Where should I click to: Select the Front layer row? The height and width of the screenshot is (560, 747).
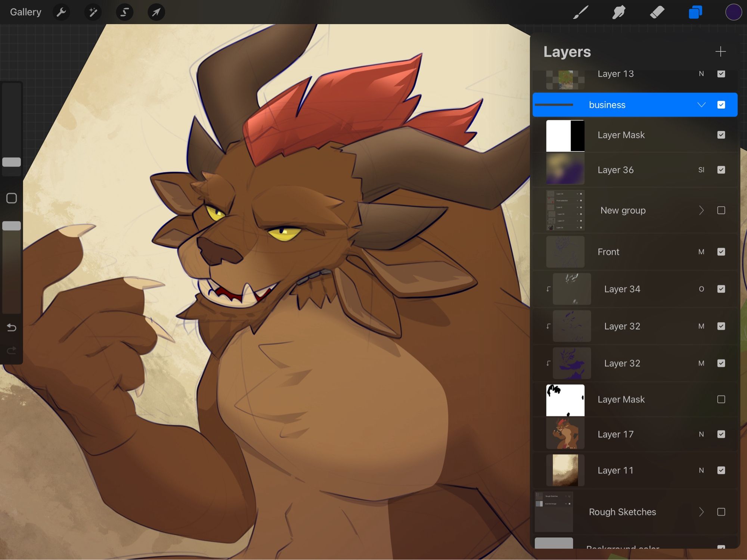[635, 252]
